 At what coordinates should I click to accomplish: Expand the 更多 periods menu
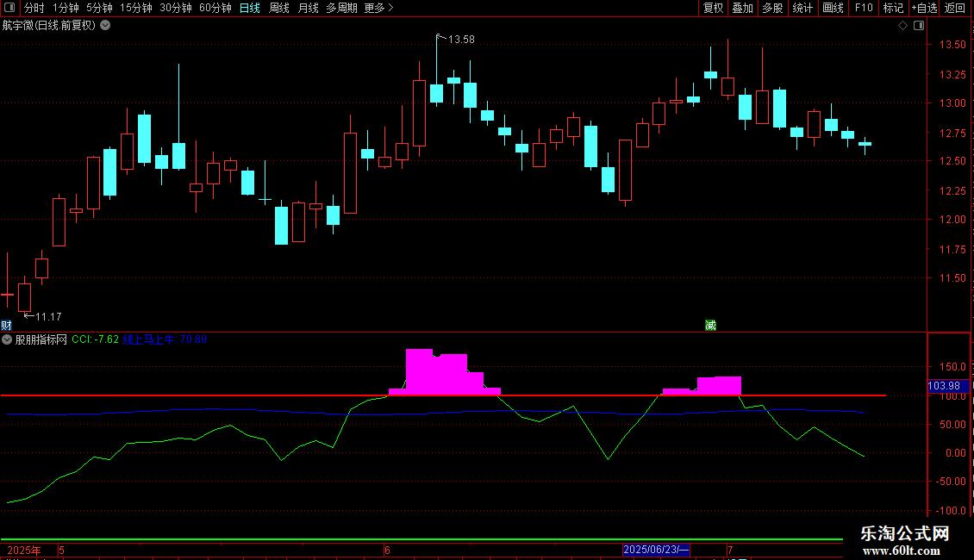(x=378, y=8)
